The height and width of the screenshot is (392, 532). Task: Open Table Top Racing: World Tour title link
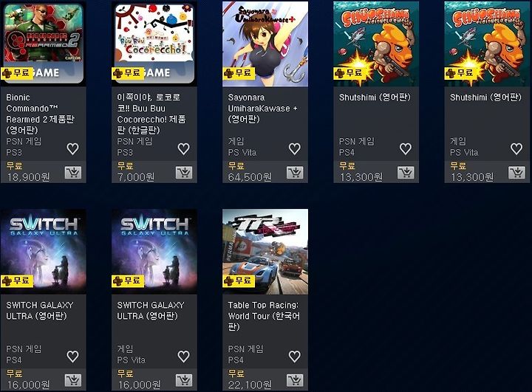[264, 316]
